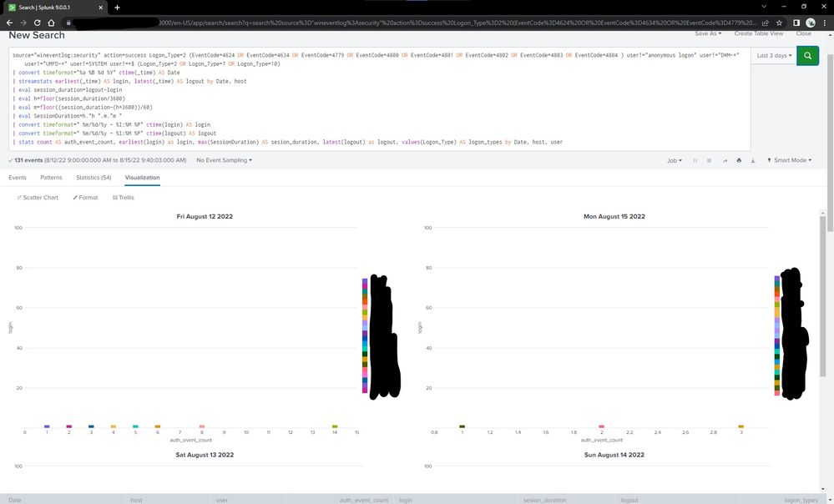
Task: Switch to the Events tab
Action: pos(18,178)
